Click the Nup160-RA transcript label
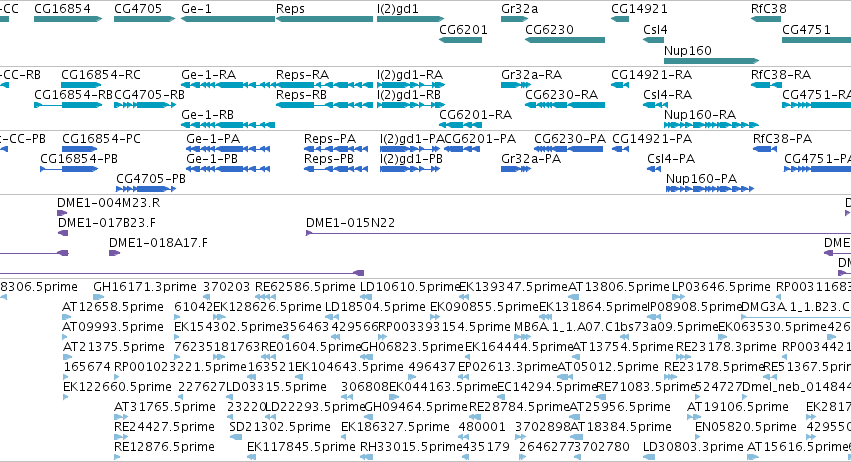Image resolution: width=851 pixels, height=462 pixels. (x=700, y=115)
